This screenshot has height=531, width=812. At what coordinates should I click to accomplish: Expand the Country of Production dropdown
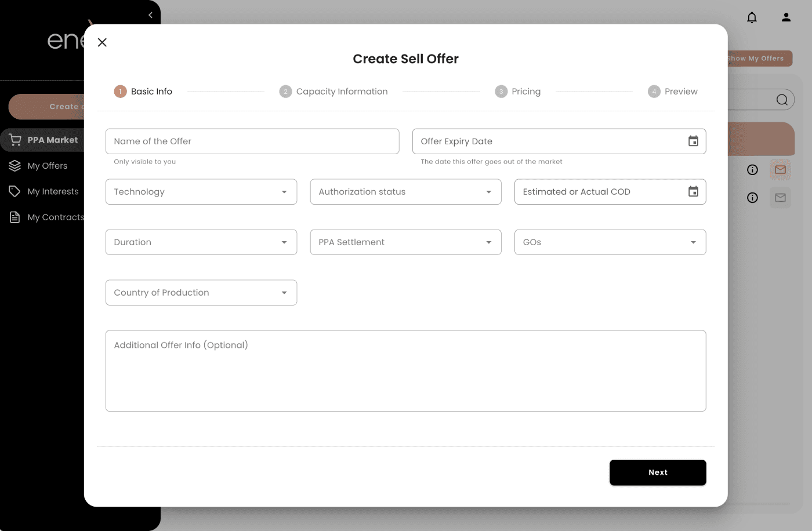(201, 293)
